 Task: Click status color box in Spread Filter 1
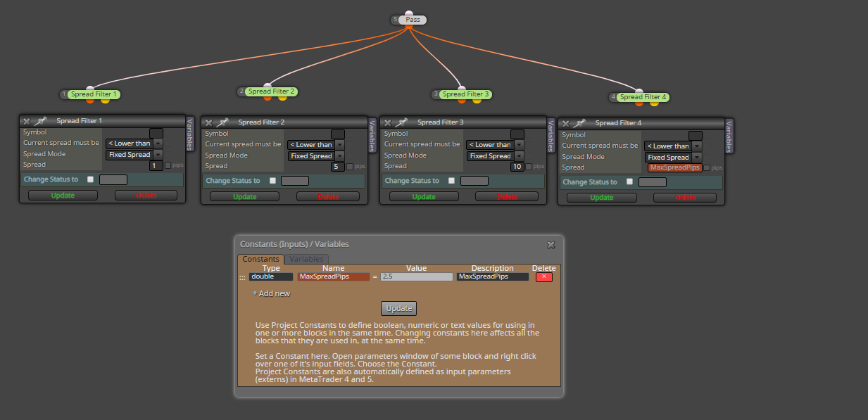click(113, 179)
